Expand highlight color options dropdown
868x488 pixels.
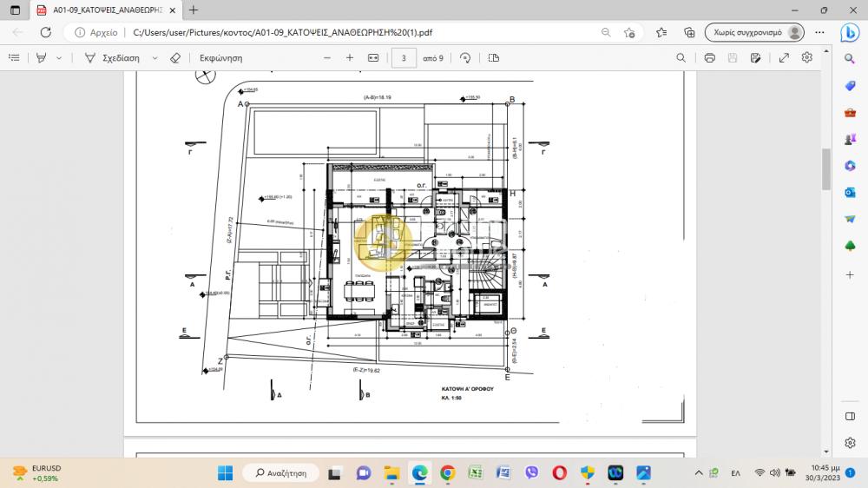tap(59, 57)
